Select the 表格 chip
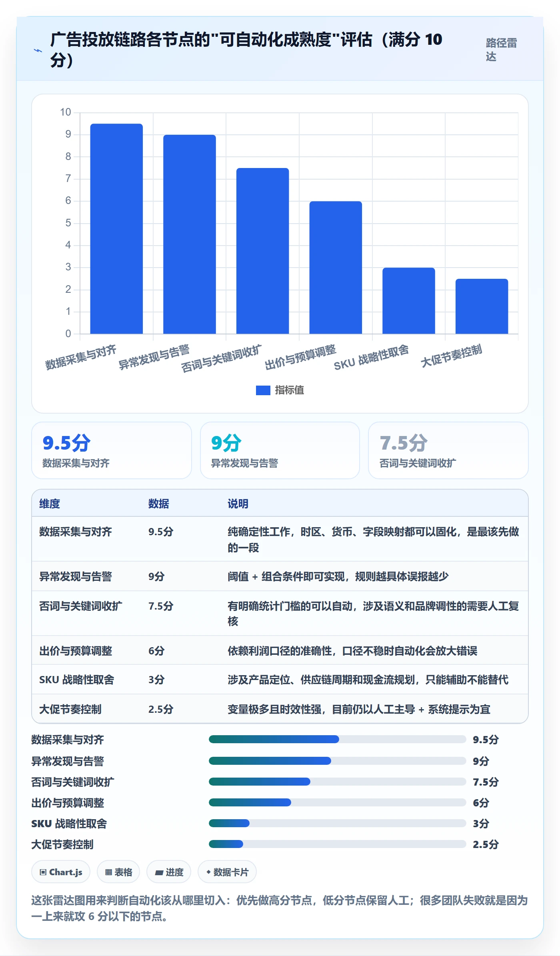 click(118, 872)
